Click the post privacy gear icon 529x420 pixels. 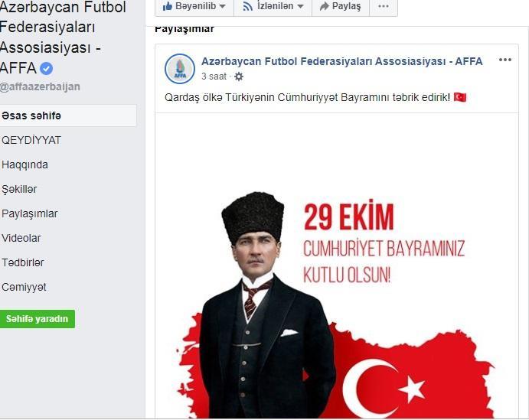[x=239, y=77]
